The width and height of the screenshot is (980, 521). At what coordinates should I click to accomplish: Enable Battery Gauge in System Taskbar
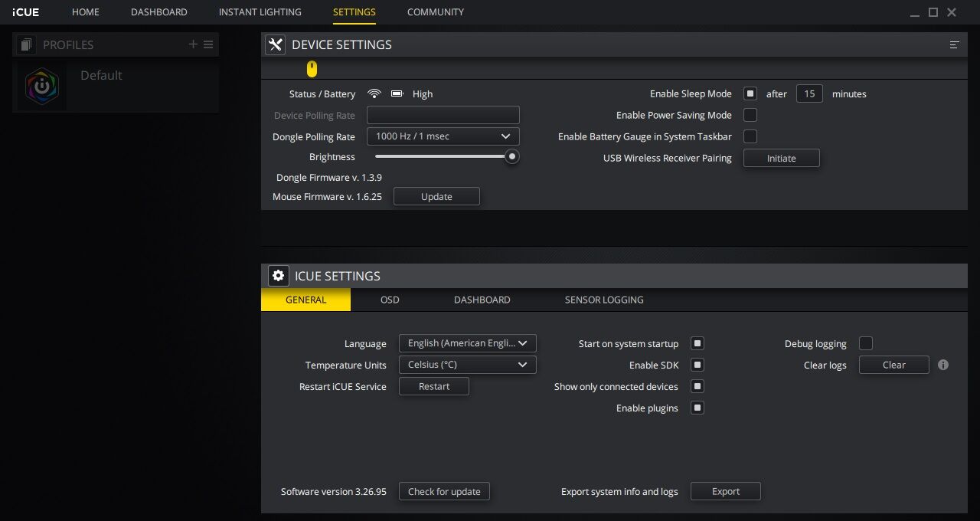(750, 136)
